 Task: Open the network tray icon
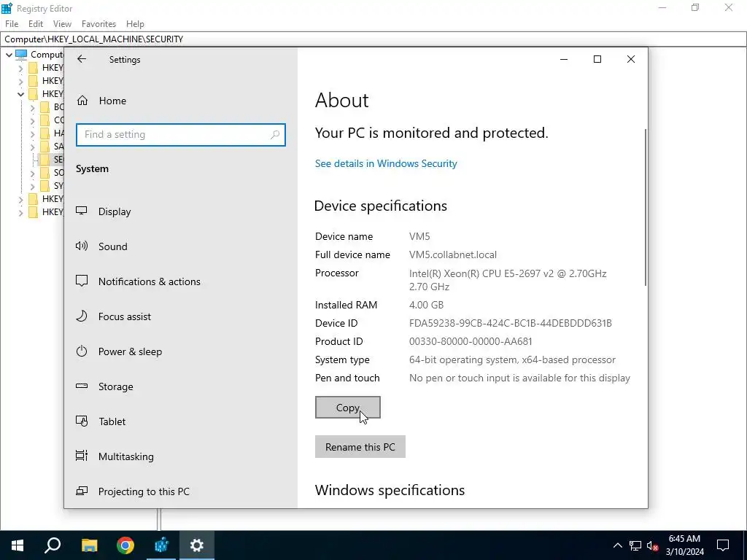pos(635,545)
